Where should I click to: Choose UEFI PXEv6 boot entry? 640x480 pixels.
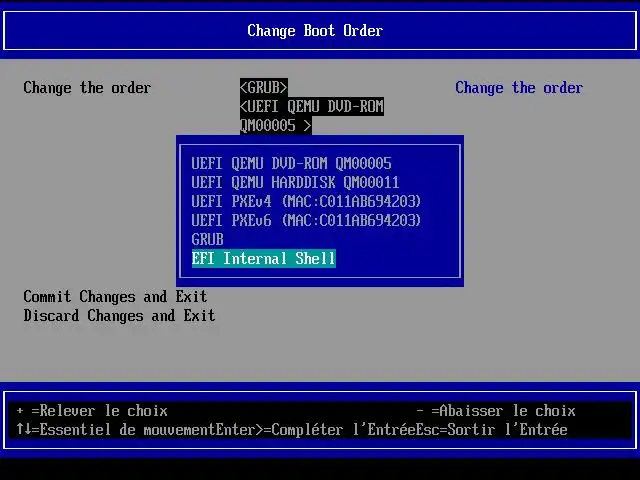(306, 220)
